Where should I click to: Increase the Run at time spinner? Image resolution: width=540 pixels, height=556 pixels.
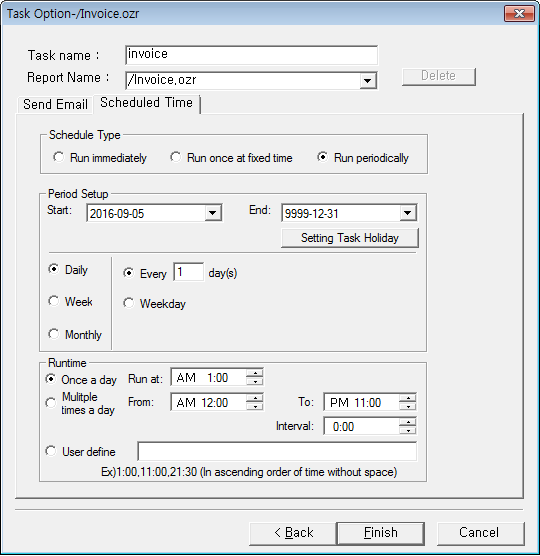[255, 373]
